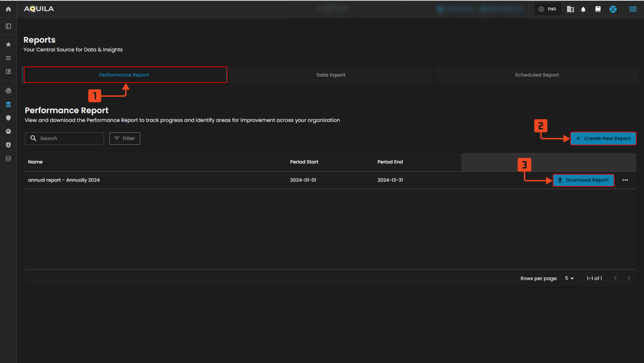This screenshot has width=644, height=363.
Task: Click the database icon in the sidebar
Action: click(8, 158)
